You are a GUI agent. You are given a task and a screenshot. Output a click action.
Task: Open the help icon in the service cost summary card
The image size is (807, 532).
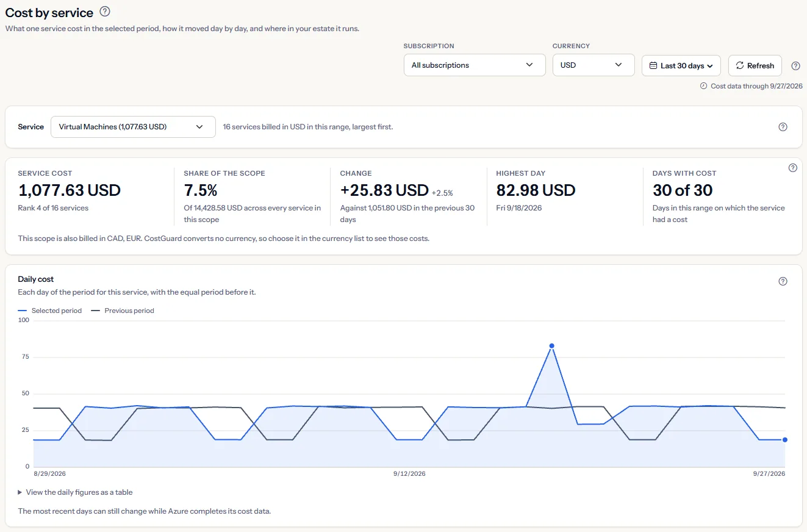[x=793, y=168]
